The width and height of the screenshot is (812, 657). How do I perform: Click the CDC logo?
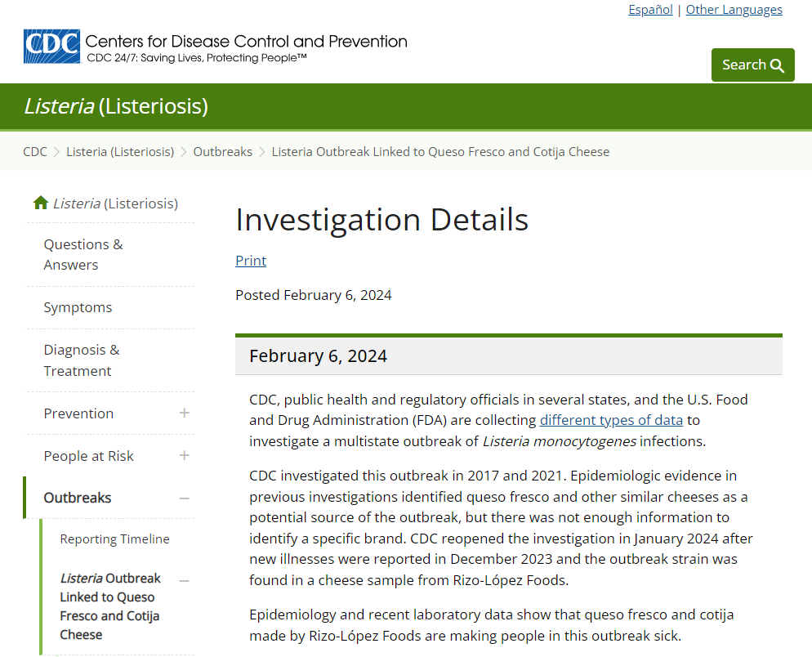[x=51, y=46]
